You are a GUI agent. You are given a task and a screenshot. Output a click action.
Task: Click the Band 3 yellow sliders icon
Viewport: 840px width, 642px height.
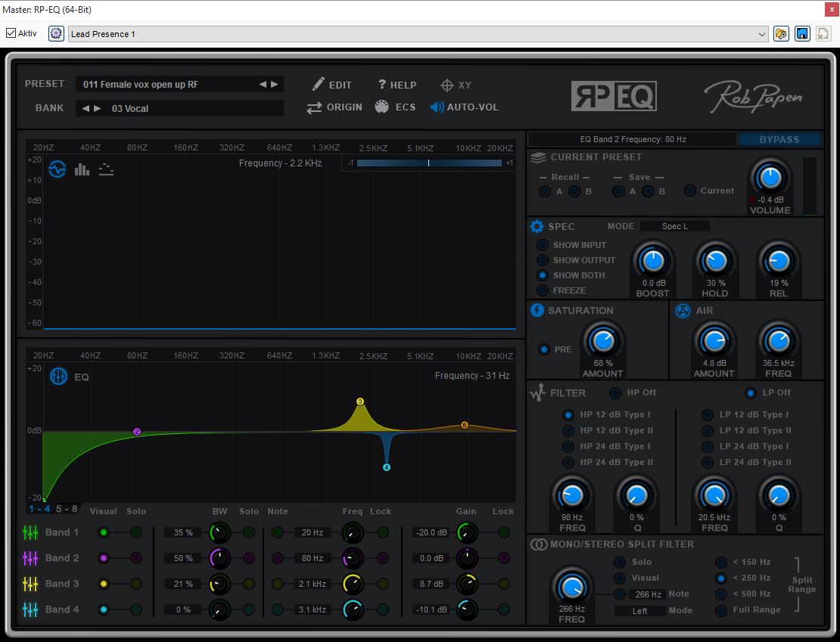point(30,584)
